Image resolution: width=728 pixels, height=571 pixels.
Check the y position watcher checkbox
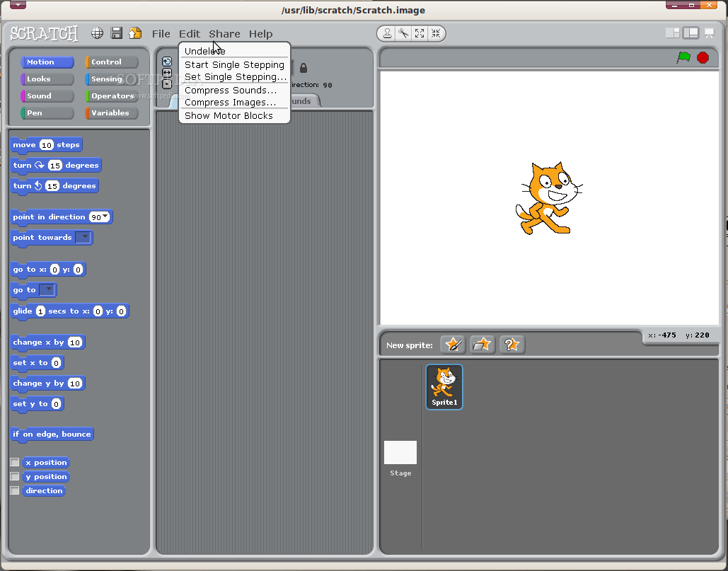point(15,476)
